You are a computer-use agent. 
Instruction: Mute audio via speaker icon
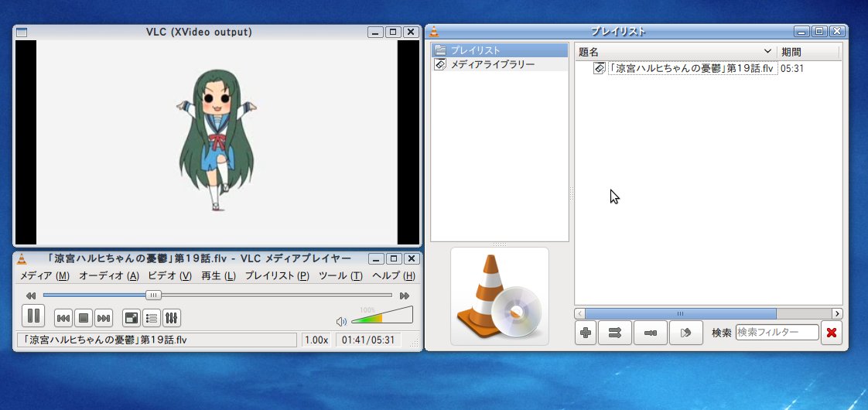(342, 322)
